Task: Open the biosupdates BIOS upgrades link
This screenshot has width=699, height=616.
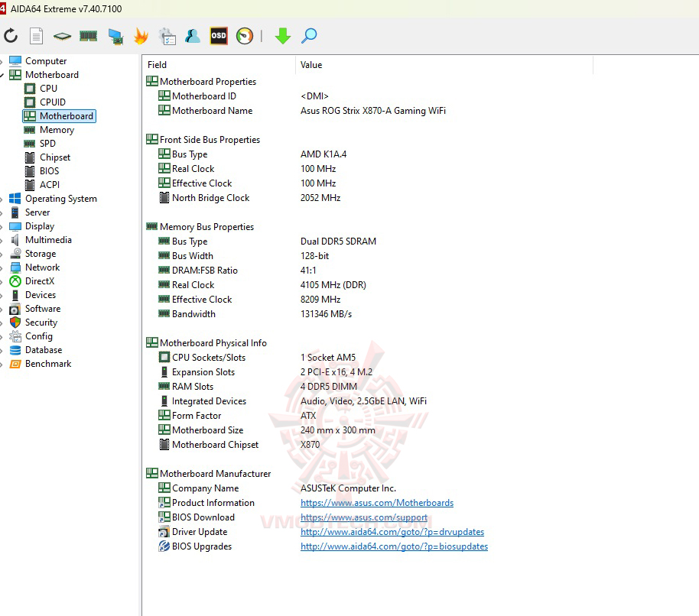Action: pos(394,546)
